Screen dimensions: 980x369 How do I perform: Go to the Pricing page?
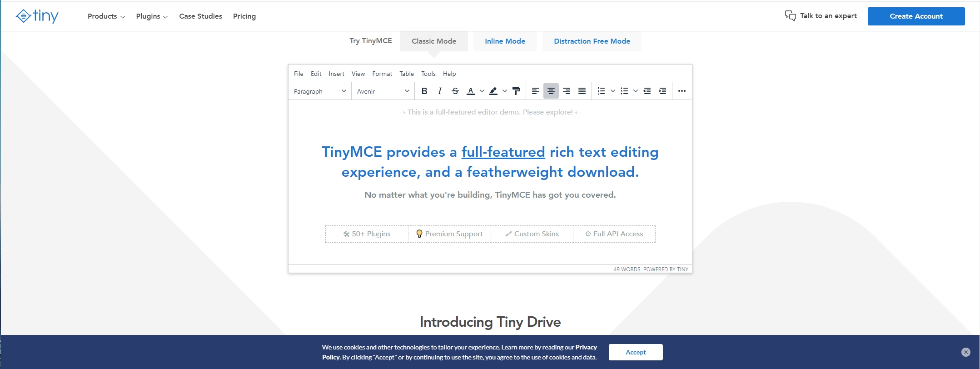(x=244, y=16)
